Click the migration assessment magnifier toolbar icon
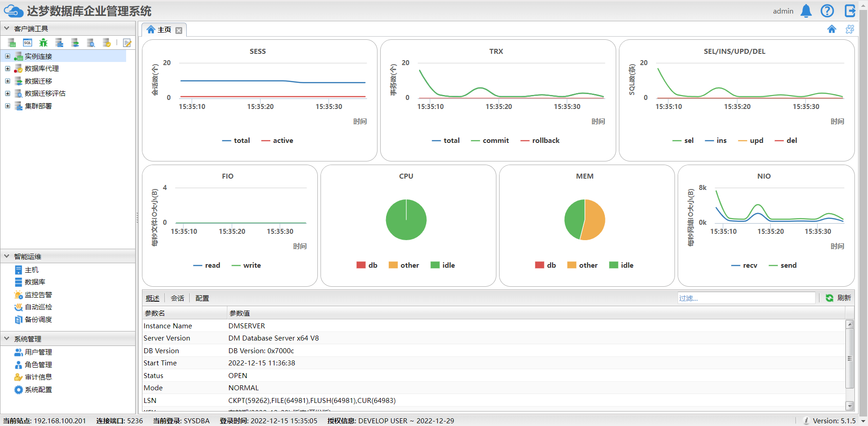The image size is (868, 426). 91,43
